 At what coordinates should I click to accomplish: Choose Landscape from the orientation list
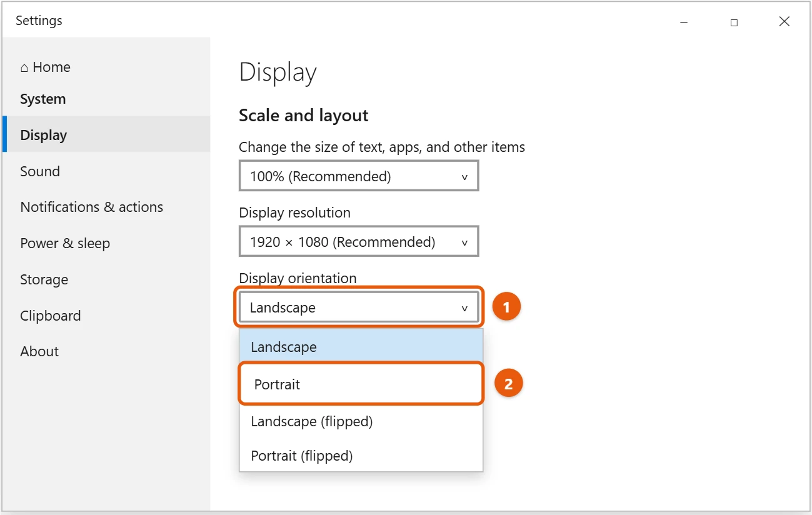tap(361, 347)
